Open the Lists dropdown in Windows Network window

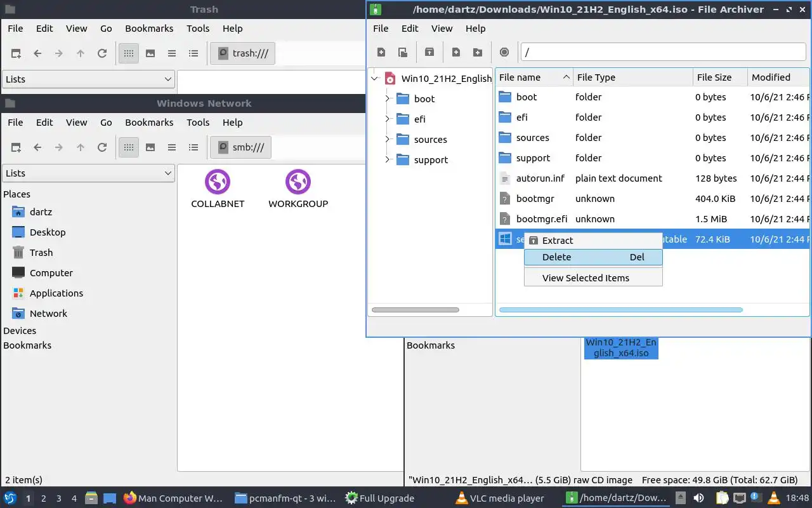[88, 173]
